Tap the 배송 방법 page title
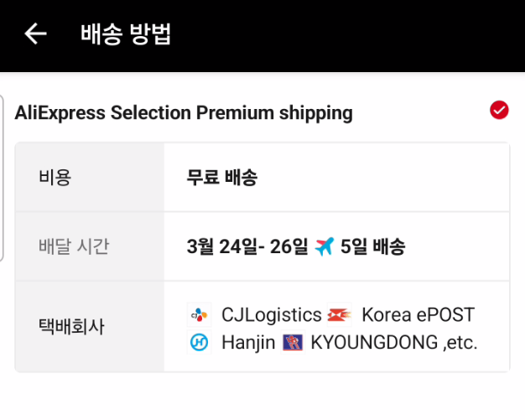 [126, 34]
